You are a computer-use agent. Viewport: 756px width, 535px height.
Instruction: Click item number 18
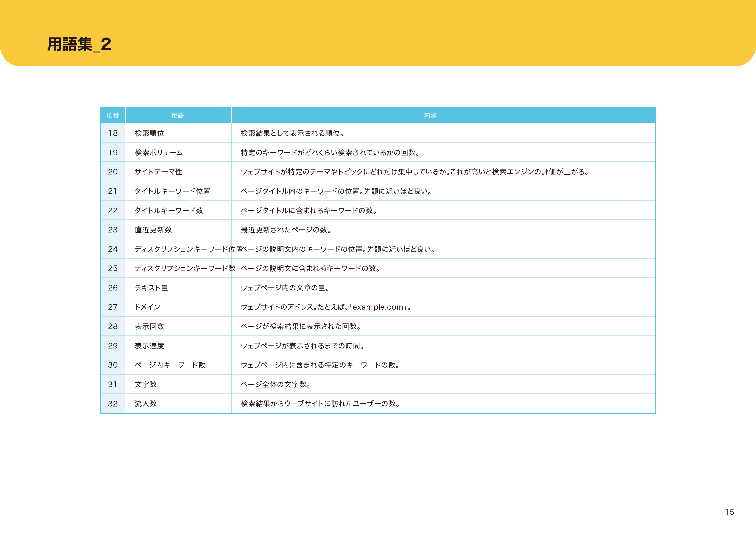(113, 133)
